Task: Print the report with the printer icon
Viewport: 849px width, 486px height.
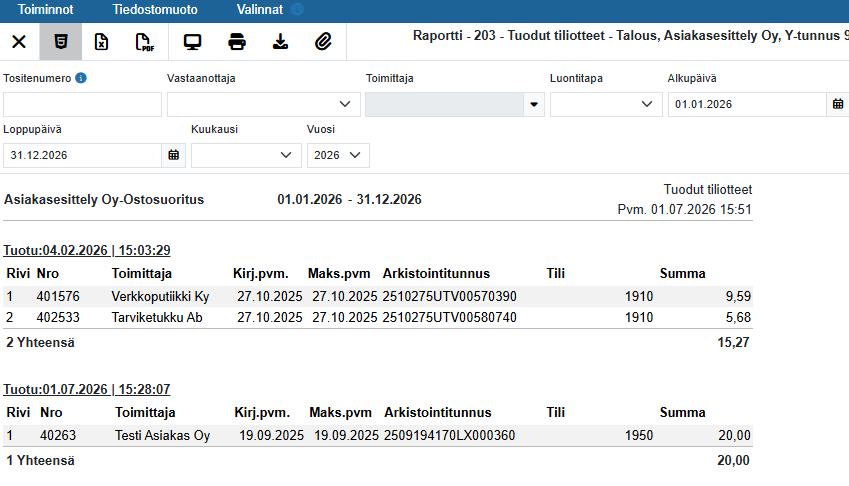Action: pos(237,42)
